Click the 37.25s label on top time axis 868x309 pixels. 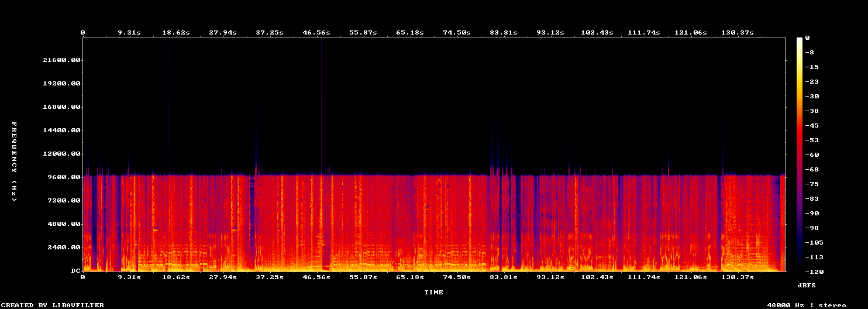tap(270, 32)
